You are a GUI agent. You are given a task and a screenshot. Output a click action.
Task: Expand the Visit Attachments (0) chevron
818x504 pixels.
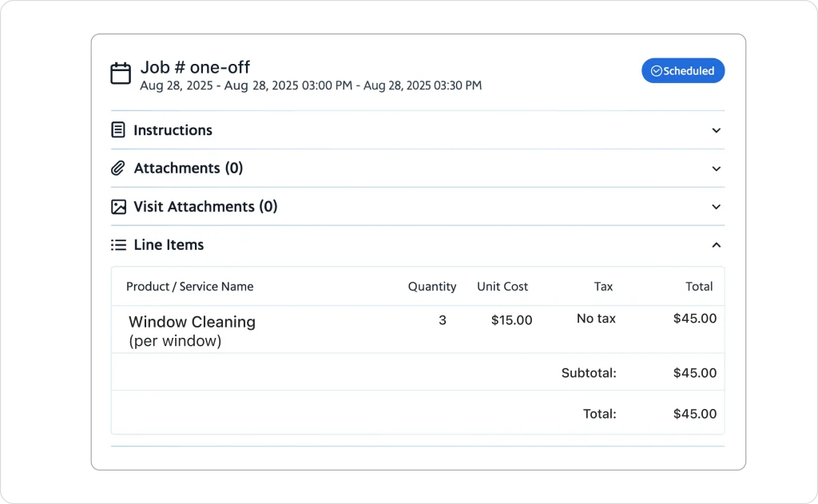coord(716,207)
